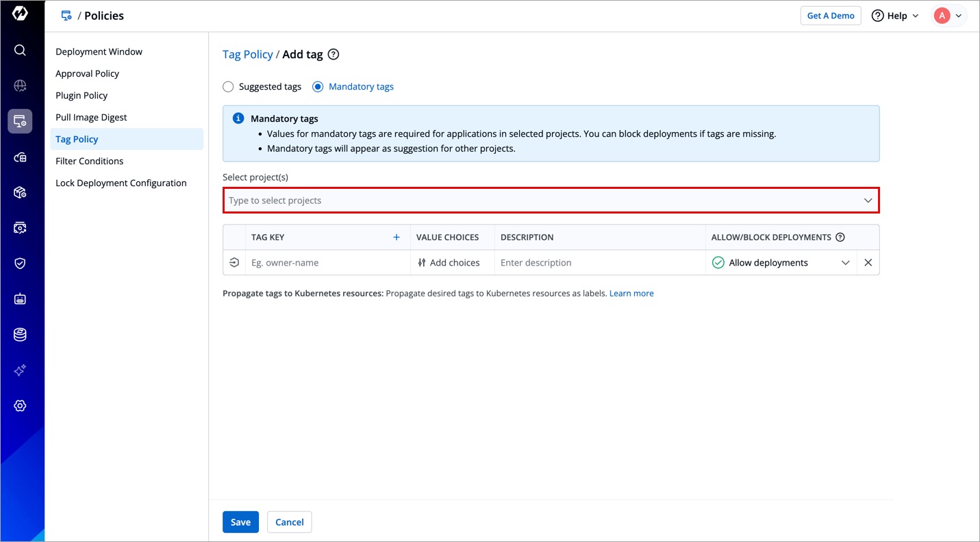Click the plus icon beside TAG KEY
Image resolution: width=980 pixels, height=542 pixels.
[396, 237]
